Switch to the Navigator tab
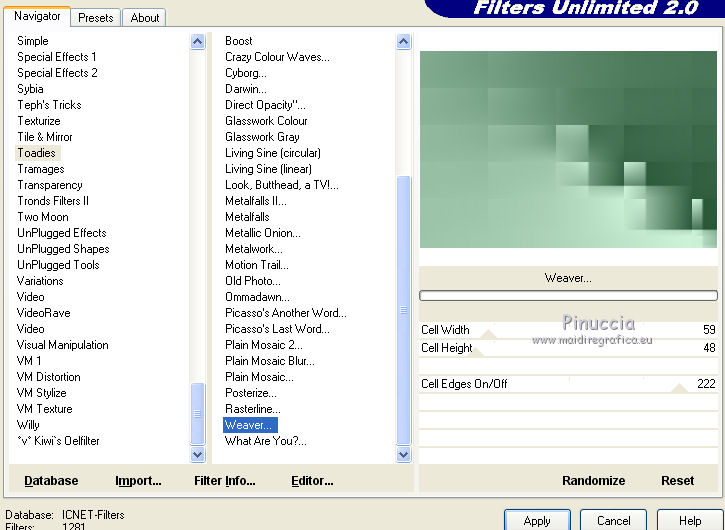This screenshot has width=725, height=530. (x=37, y=16)
